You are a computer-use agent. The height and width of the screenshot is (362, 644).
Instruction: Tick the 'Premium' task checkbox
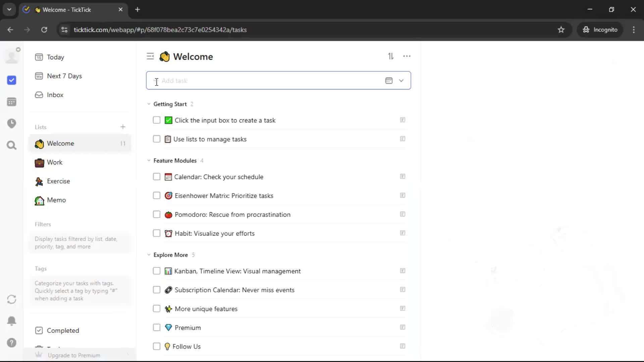[x=157, y=327]
